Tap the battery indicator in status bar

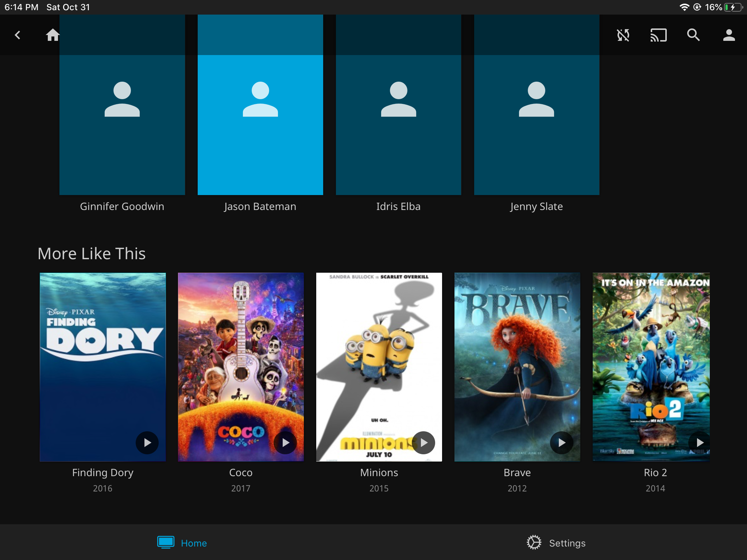coord(734,7)
